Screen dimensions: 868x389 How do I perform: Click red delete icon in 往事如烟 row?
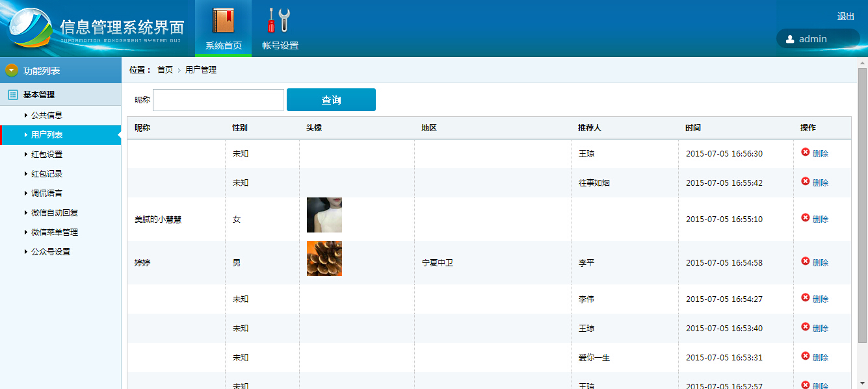806,181
